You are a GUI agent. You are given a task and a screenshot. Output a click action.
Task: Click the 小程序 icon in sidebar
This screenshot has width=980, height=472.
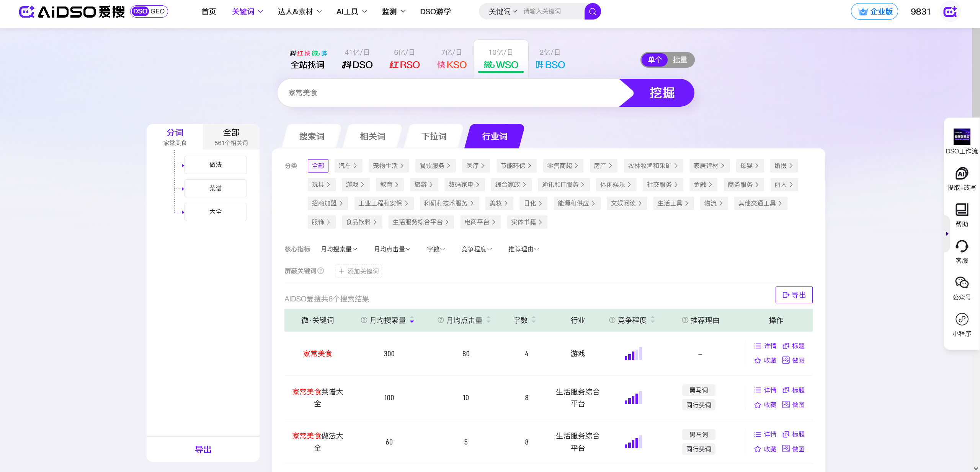[x=961, y=319]
